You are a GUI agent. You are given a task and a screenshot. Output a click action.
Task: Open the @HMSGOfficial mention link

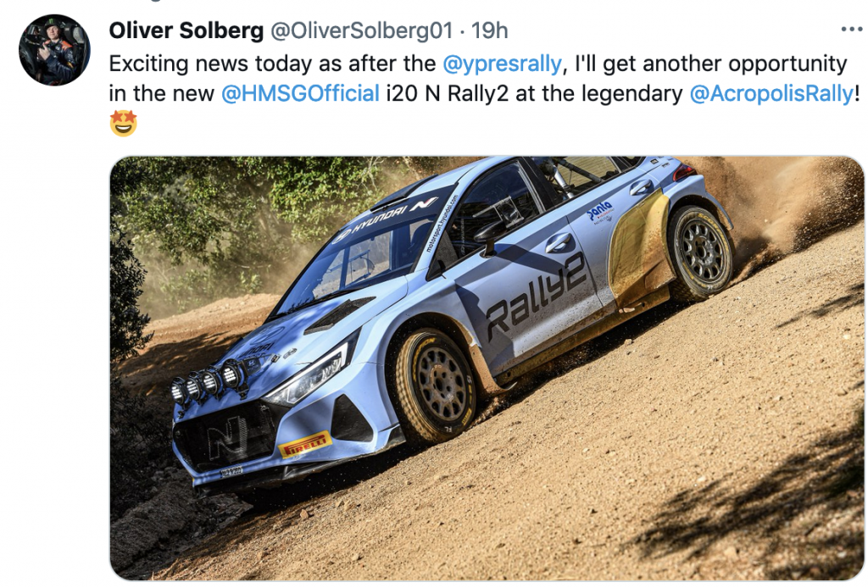300,93
